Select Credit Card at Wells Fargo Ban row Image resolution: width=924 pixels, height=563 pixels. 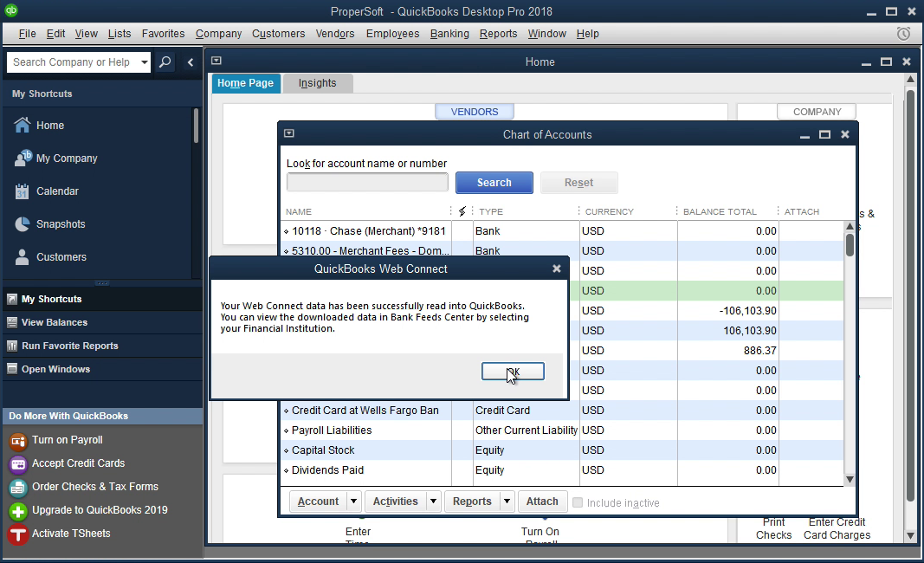tap(563, 411)
